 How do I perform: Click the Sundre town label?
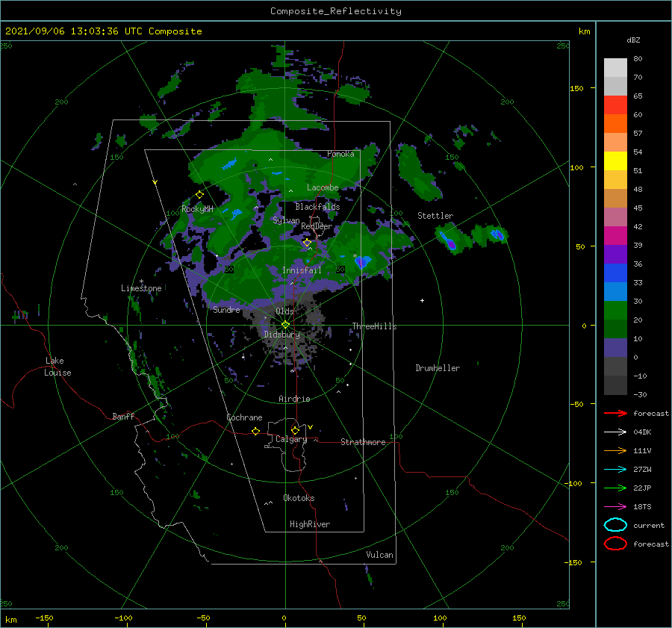tap(226, 309)
